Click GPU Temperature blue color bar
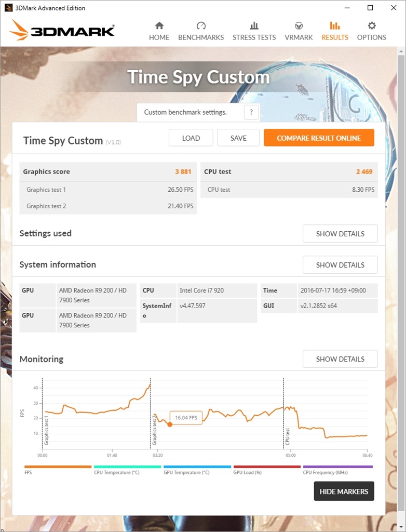The height and width of the screenshot is (532, 406). 197,467
